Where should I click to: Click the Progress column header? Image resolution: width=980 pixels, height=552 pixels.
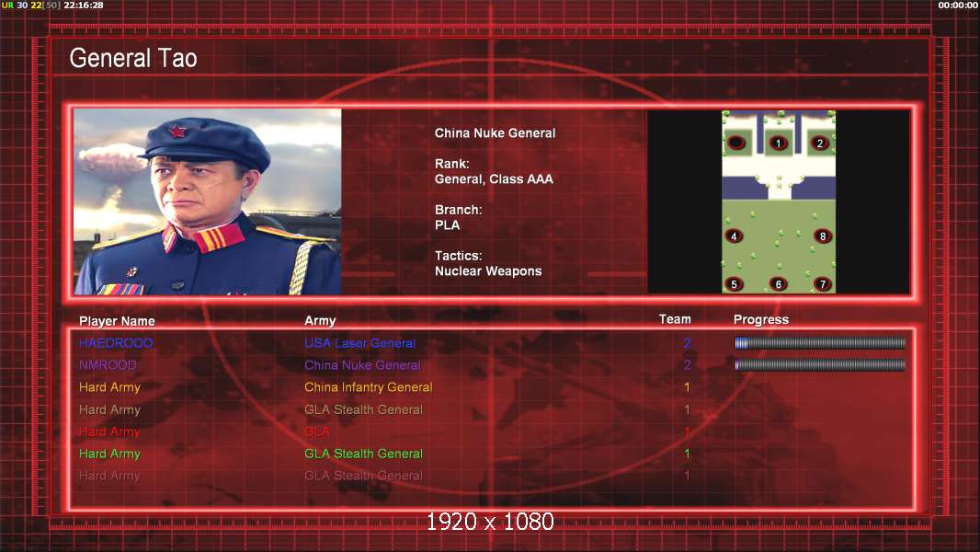tap(760, 319)
